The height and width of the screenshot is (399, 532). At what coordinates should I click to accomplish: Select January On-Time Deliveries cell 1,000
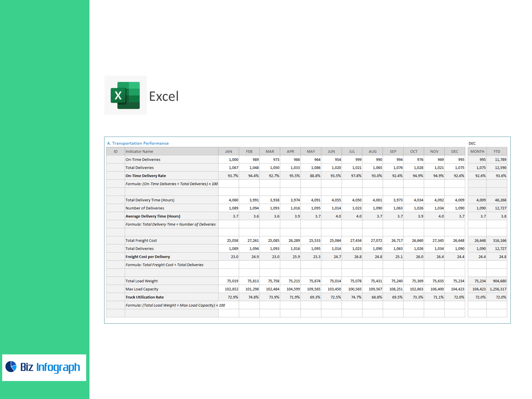coord(233,160)
